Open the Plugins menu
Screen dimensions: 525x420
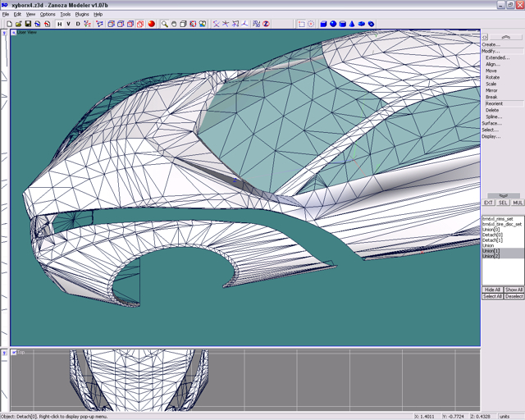(x=82, y=14)
